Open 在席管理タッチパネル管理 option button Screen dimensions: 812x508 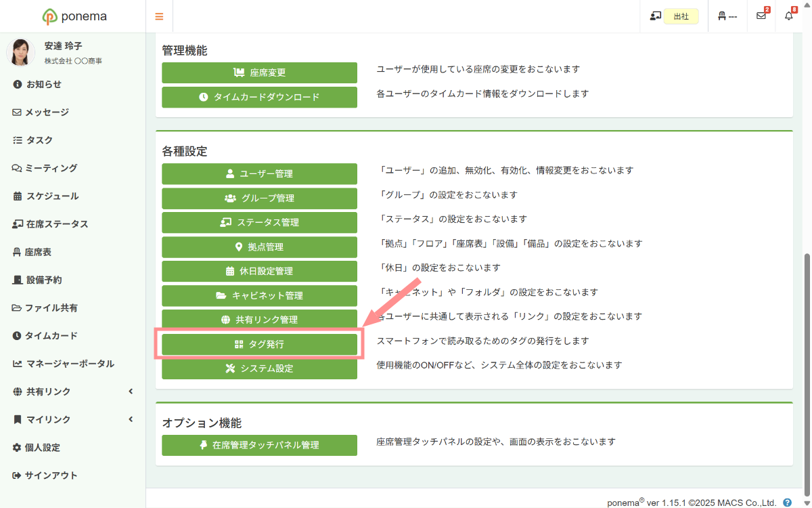tap(259, 445)
